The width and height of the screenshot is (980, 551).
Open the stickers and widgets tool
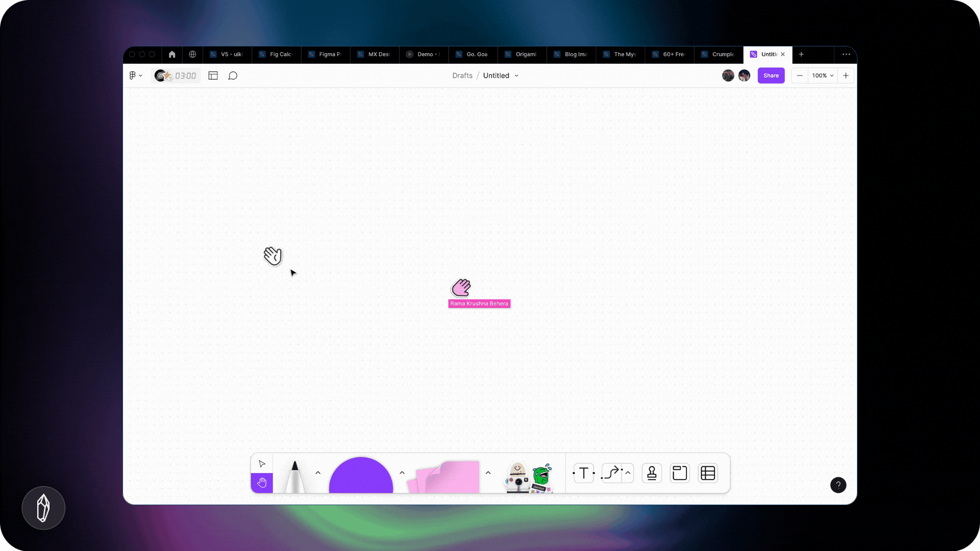point(528,477)
